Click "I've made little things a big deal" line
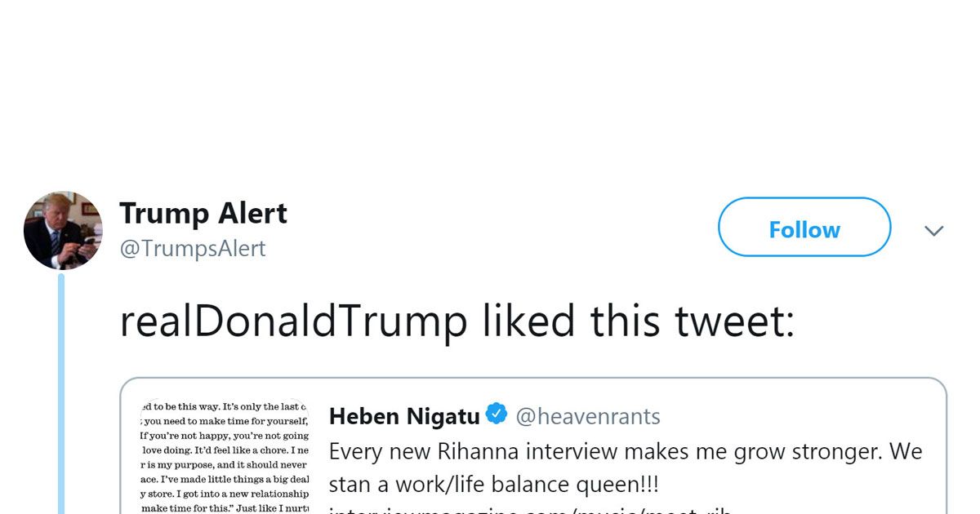The height and width of the screenshot is (514, 980). pyautogui.click(x=225, y=479)
